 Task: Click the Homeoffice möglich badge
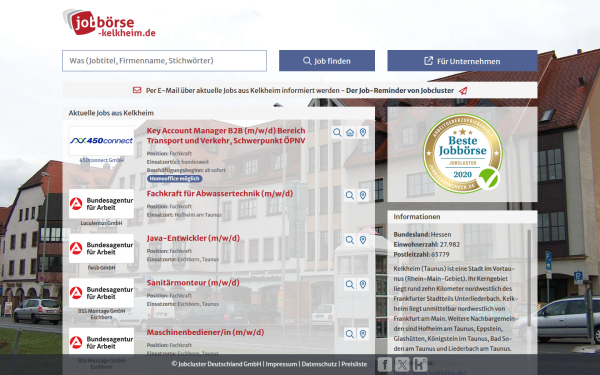pyautogui.click(x=175, y=179)
